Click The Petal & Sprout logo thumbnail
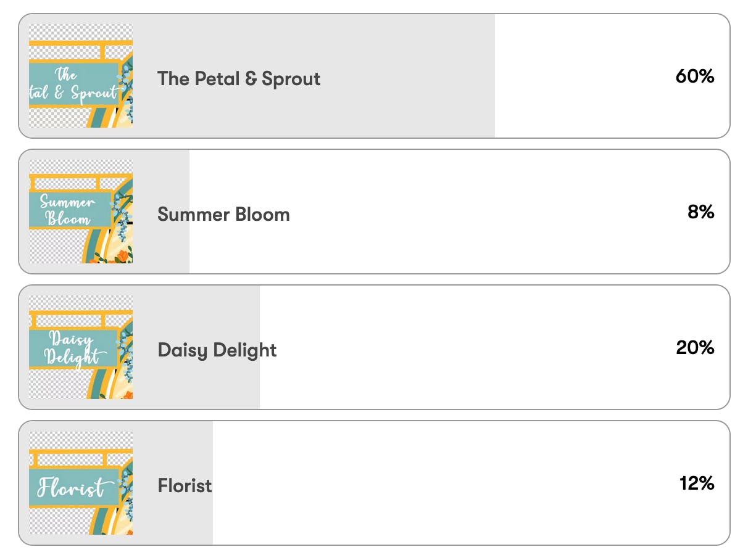The image size is (748, 560). [81, 76]
